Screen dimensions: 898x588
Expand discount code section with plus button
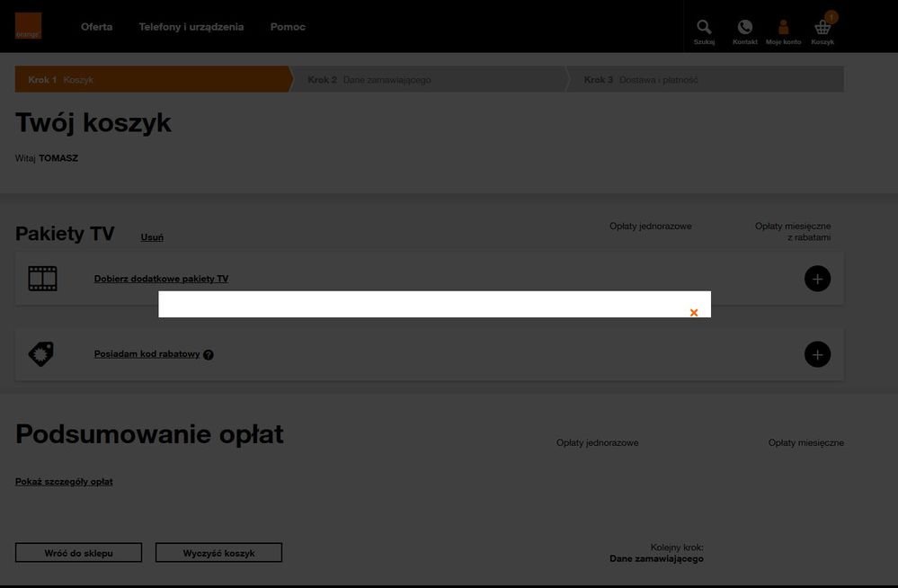click(x=817, y=354)
